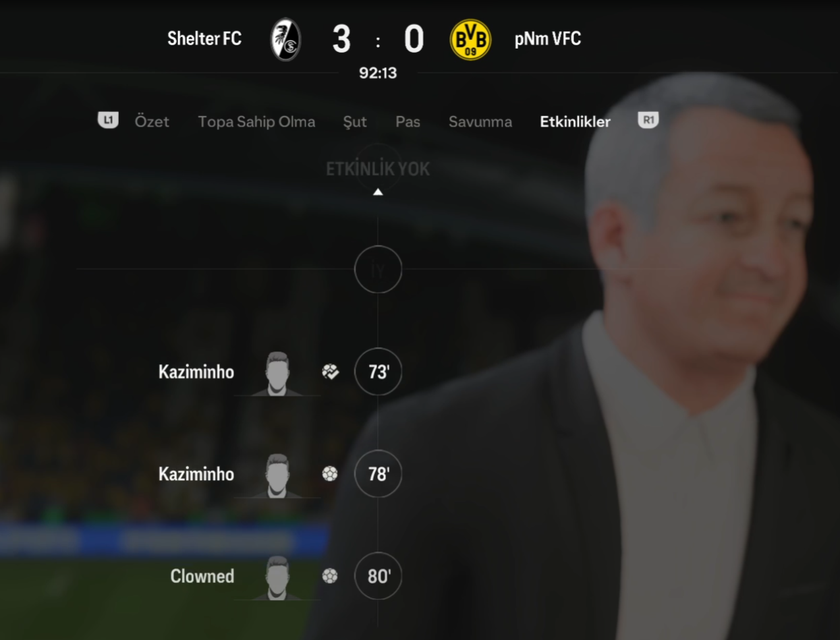Expand upward with the white triangle arrow
The width and height of the screenshot is (840, 640).
point(378,192)
